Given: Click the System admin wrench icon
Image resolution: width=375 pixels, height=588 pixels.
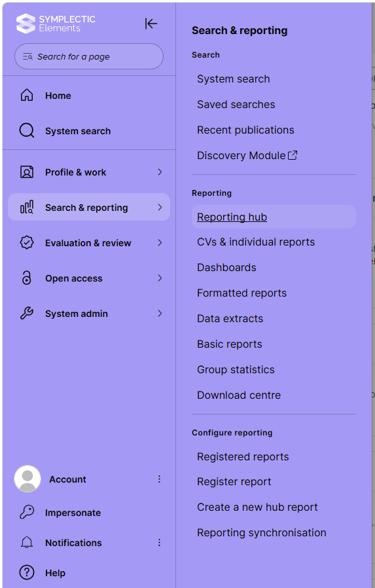Looking at the screenshot, I should coord(27,314).
